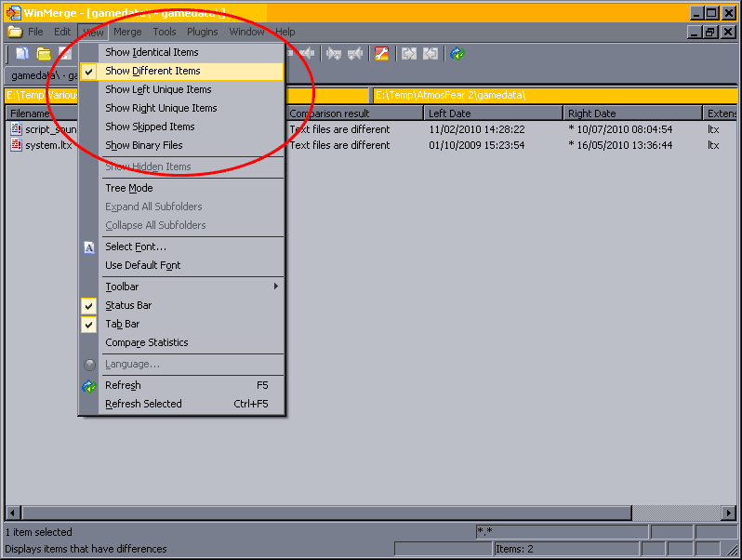Click the Save toolbar icon
Image resolution: width=742 pixels, height=560 pixels.
pos(65,54)
